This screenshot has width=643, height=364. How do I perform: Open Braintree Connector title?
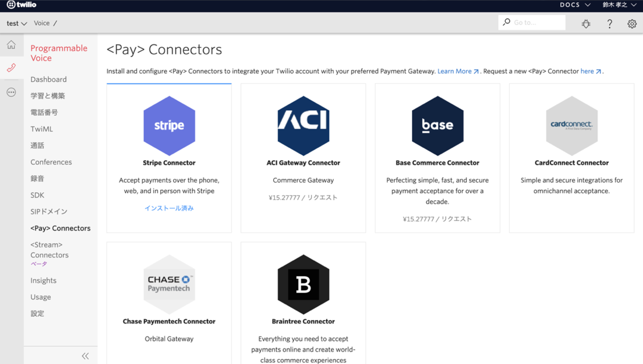point(303,322)
